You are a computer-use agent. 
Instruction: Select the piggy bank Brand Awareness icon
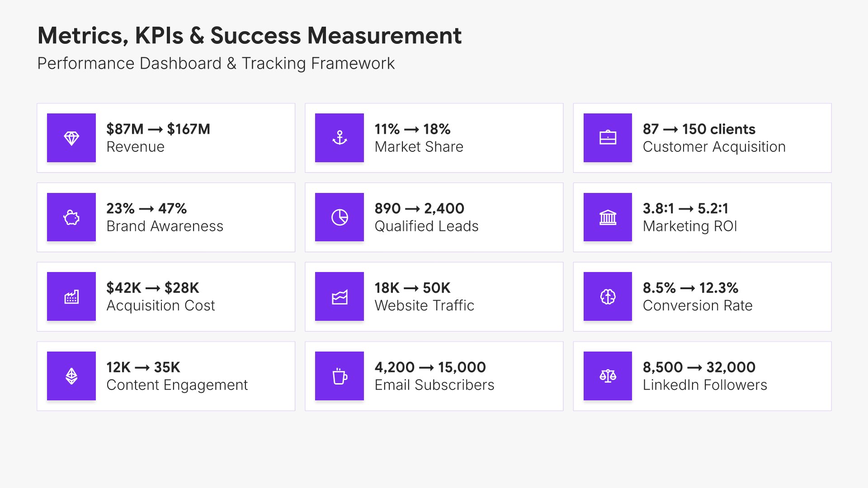(71, 217)
